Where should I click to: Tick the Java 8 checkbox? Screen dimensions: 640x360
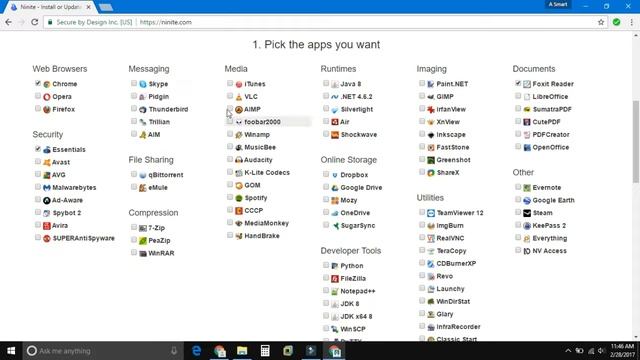pos(326,83)
